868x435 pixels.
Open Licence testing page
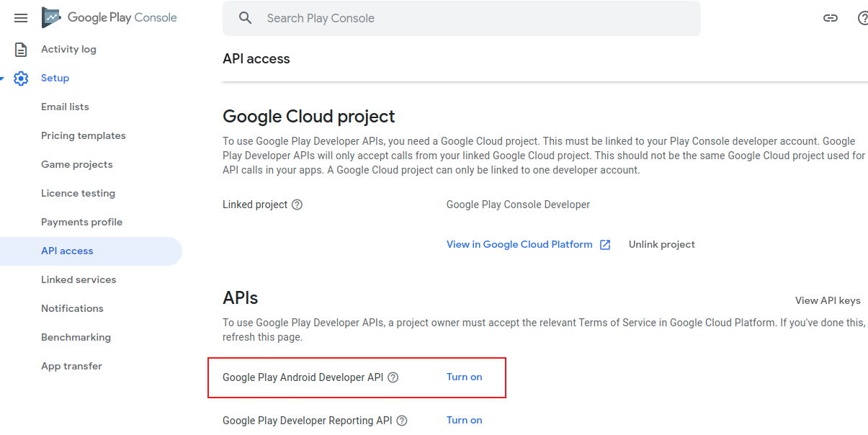pos(78,193)
